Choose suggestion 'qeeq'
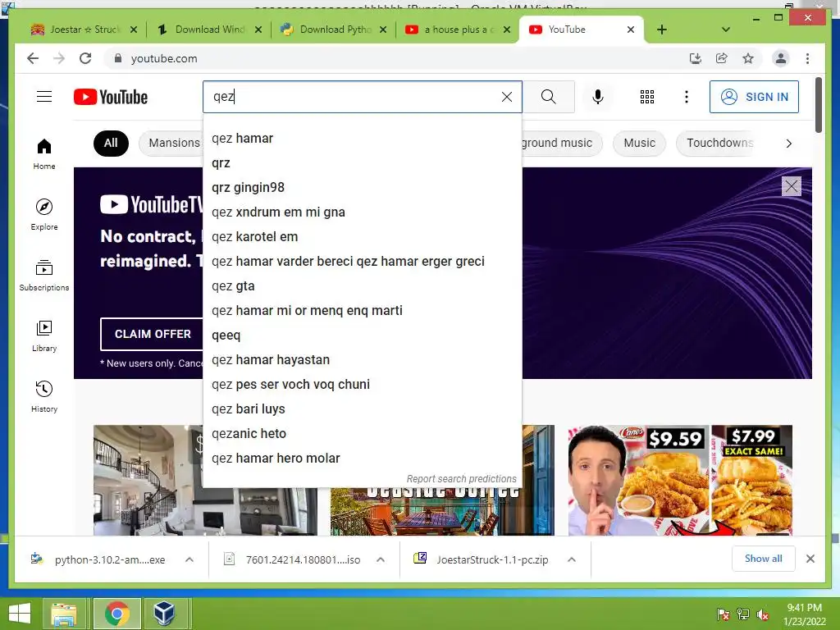Screen dimensions: 840x630 point(362,336)
